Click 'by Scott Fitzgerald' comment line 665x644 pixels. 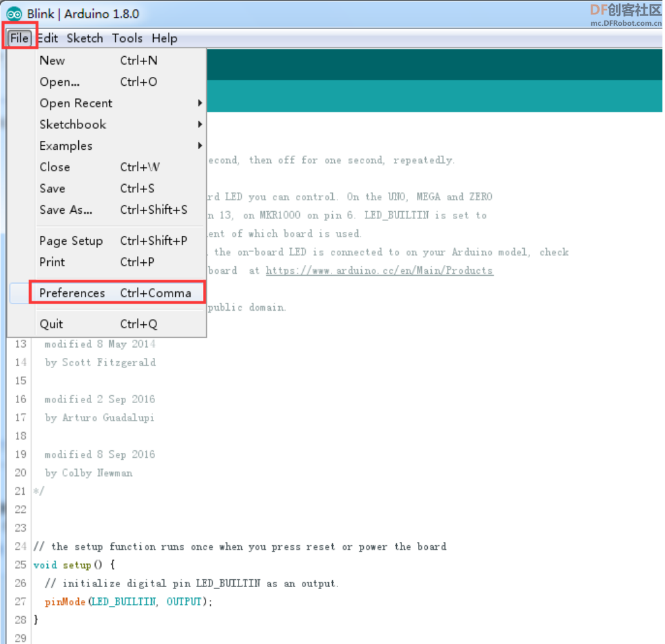101,362
